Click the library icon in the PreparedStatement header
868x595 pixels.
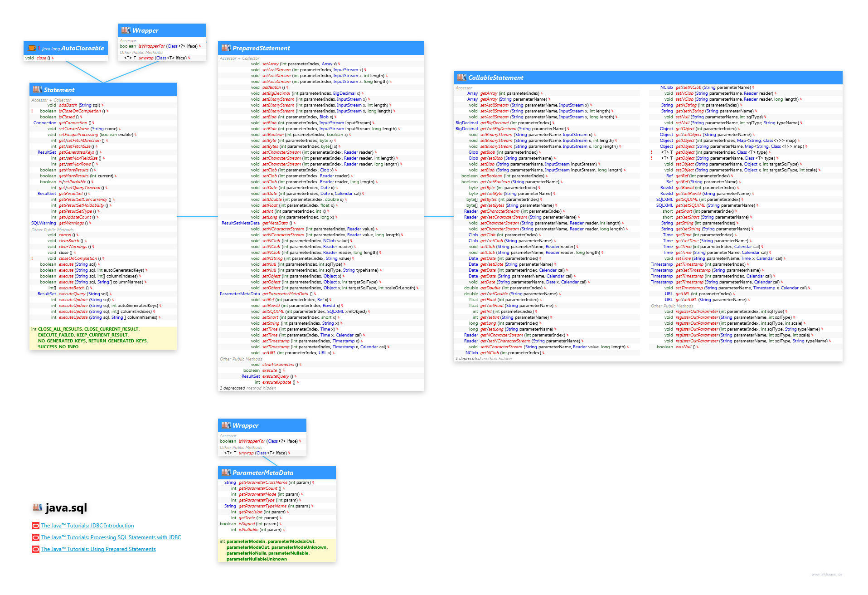pos(226,48)
